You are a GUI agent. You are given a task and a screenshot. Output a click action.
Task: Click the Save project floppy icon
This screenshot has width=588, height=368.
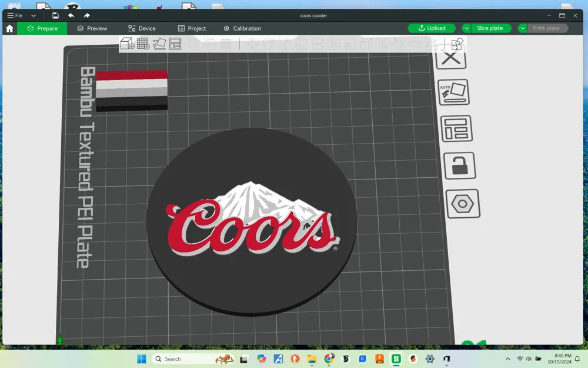click(55, 15)
